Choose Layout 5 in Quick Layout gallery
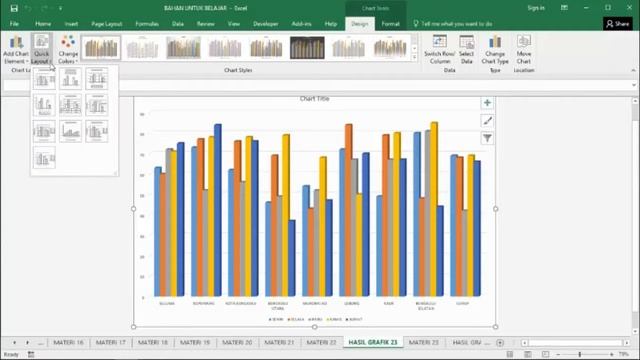Viewport: 640px width, 360px height. 70,105
